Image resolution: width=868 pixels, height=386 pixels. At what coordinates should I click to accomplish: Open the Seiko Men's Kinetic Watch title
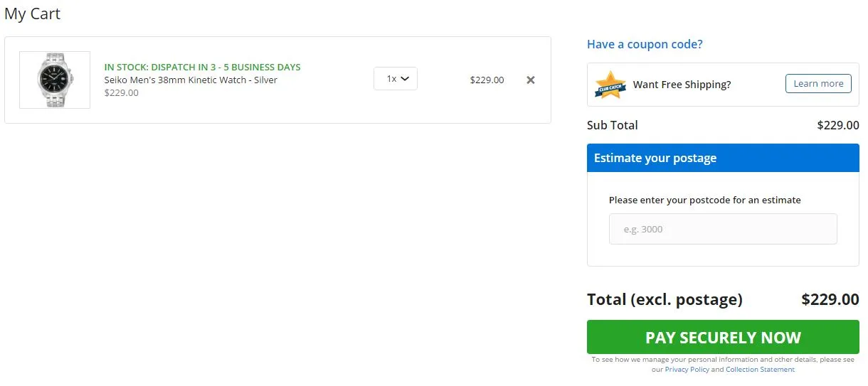[191, 80]
